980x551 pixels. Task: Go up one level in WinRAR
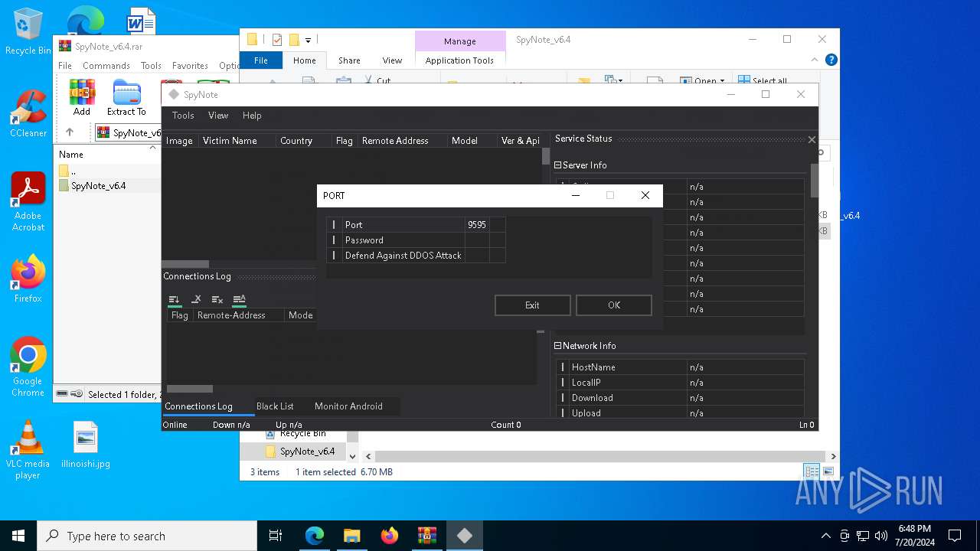(x=70, y=132)
